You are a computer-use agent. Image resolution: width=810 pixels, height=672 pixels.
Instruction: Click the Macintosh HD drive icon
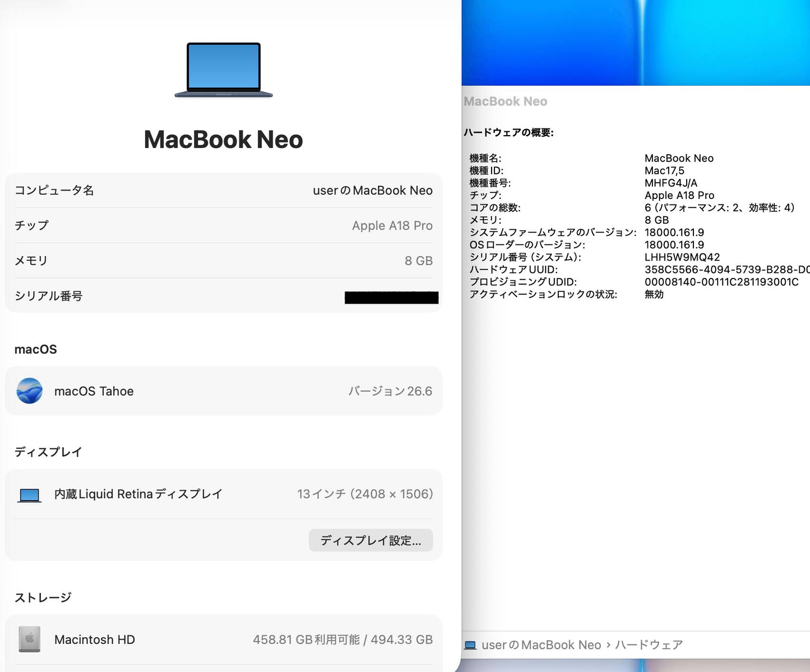point(30,639)
